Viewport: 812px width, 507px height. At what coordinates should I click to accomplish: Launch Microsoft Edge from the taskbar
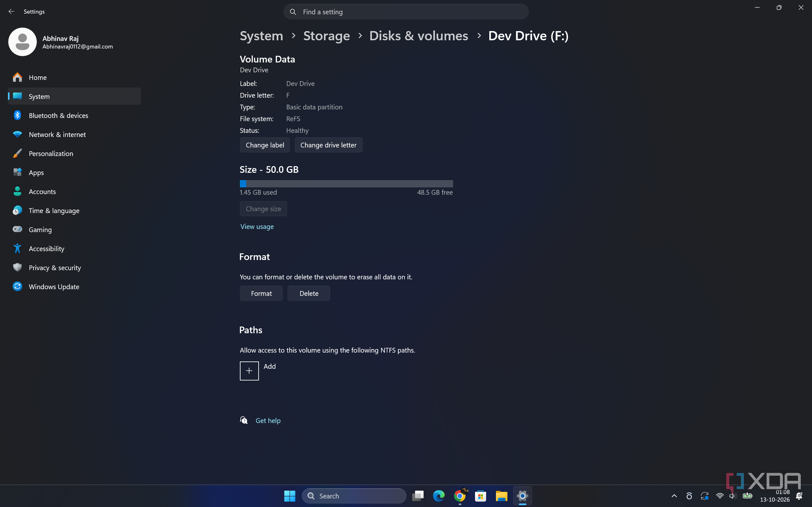pyautogui.click(x=439, y=496)
